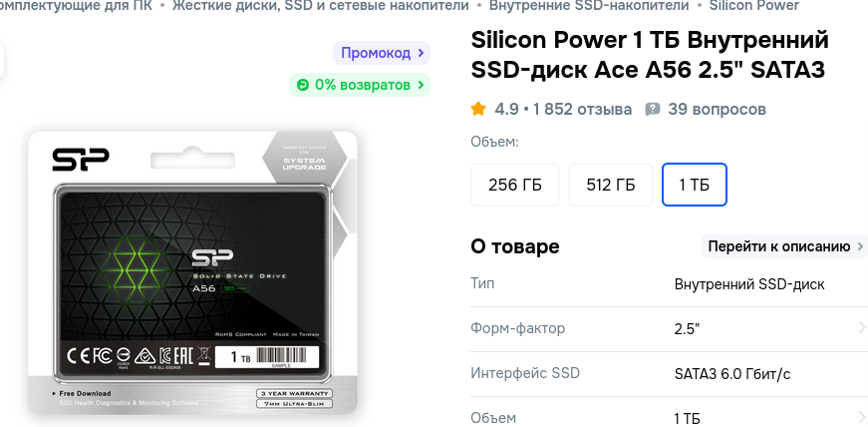Click the arrow beside Перейти к описанию

(861, 246)
